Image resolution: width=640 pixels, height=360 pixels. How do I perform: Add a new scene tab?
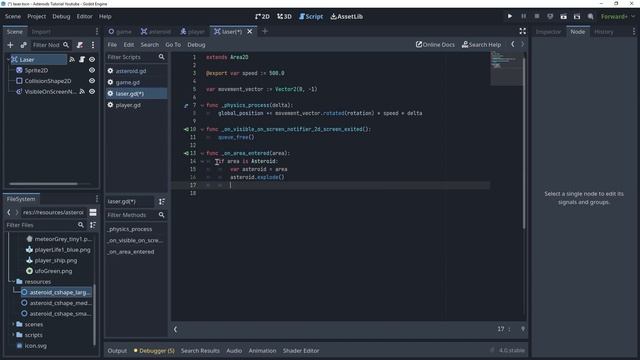[x=265, y=31]
